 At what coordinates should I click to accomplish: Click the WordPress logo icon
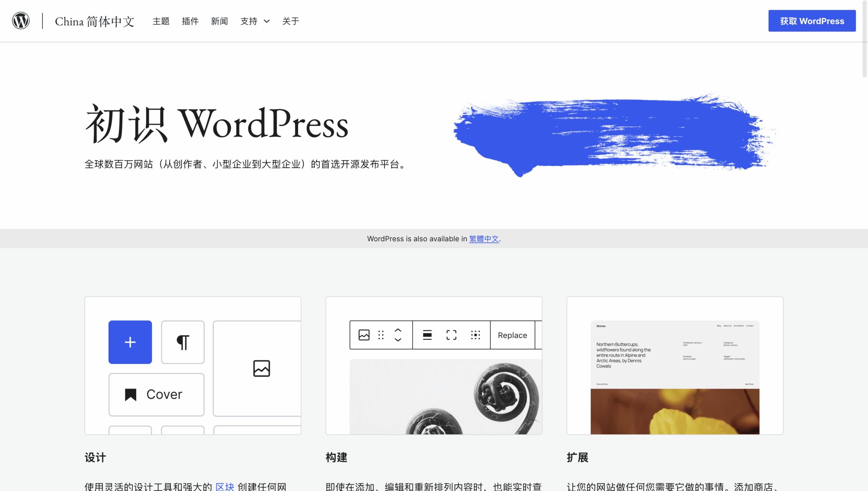click(x=21, y=21)
